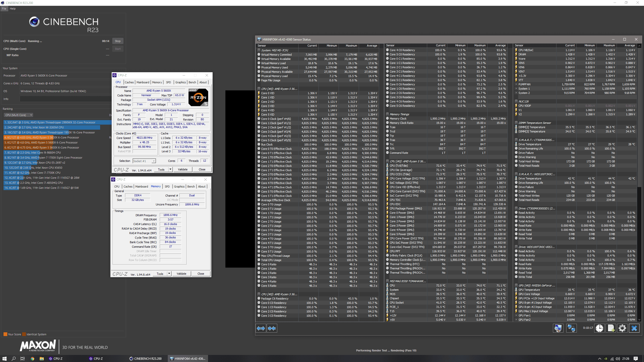Stop the running Multi Core test
The width and height of the screenshot is (644, 362).
click(x=118, y=41)
